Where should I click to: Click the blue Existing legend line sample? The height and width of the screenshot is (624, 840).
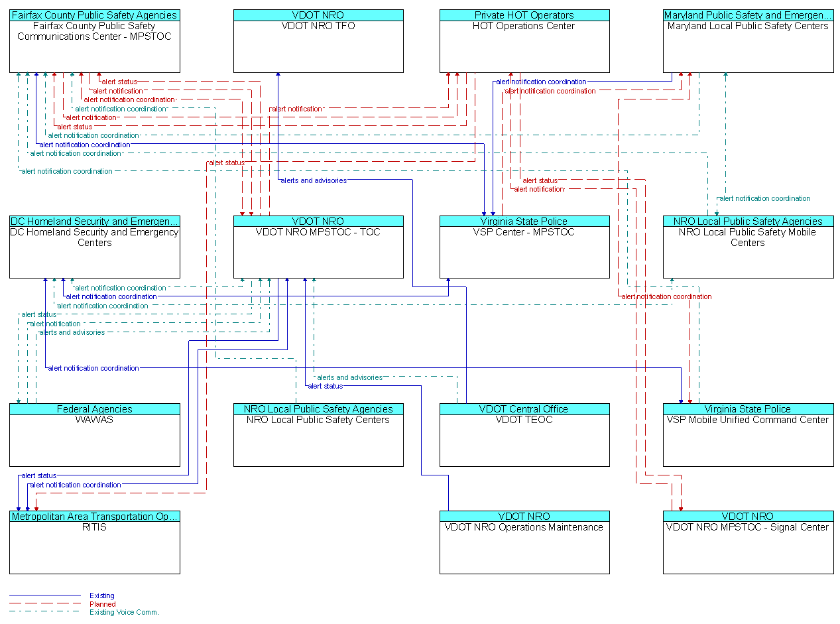coord(45,595)
